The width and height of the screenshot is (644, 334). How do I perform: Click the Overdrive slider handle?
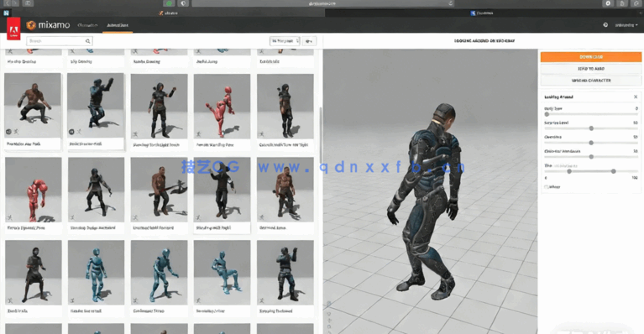(591, 143)
